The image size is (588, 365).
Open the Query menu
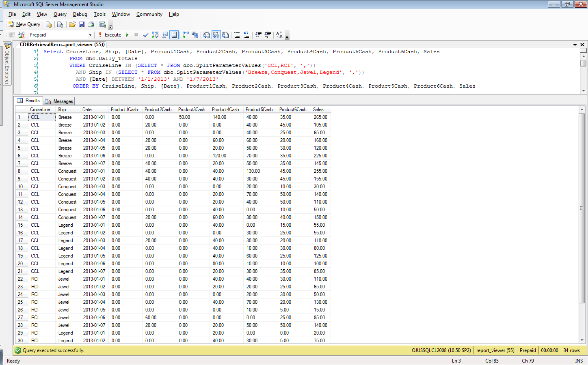[60, 14]
